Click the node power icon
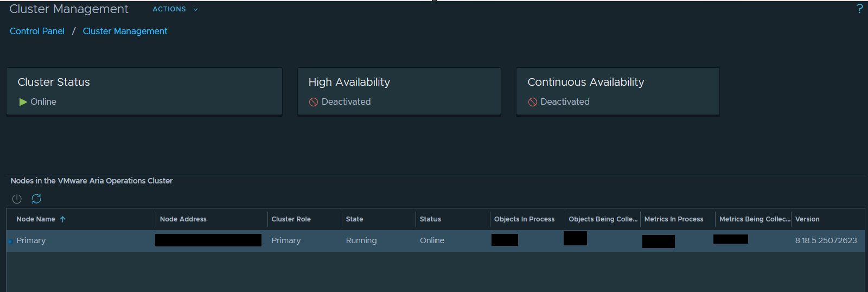Screen dimensions: 868x292 (17, 199)
